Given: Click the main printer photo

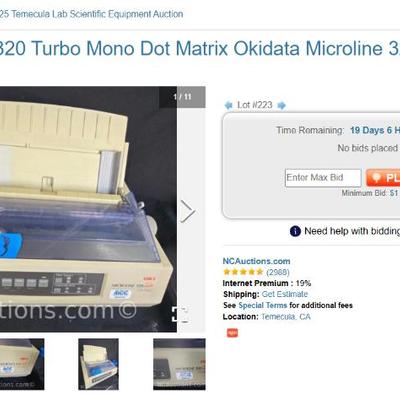Looking at the screenshot, I should [x=88, y=209].
